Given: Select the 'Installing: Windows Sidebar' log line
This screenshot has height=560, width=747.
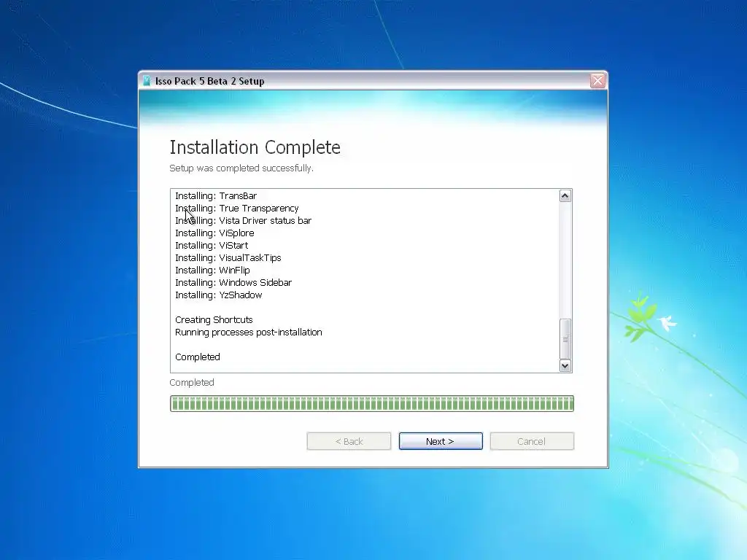Looking at the screenshot, I should [x=233, y=282].
